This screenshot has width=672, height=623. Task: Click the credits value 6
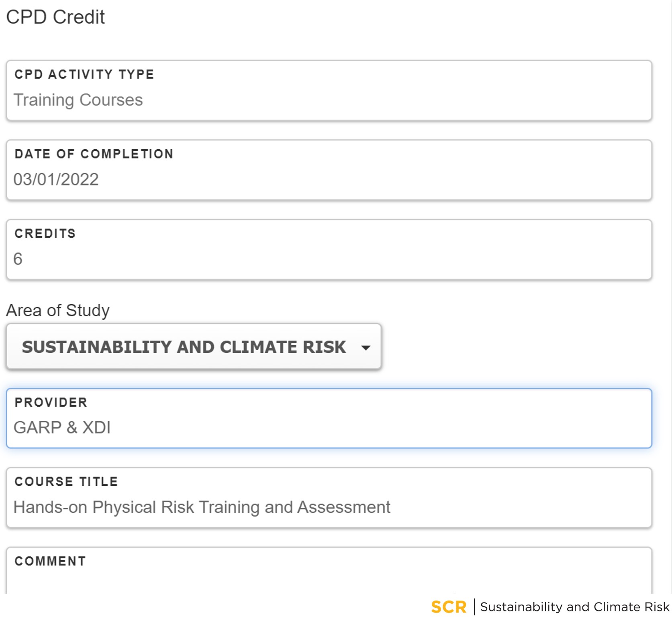pyautogui.click(x=18, y=259)
